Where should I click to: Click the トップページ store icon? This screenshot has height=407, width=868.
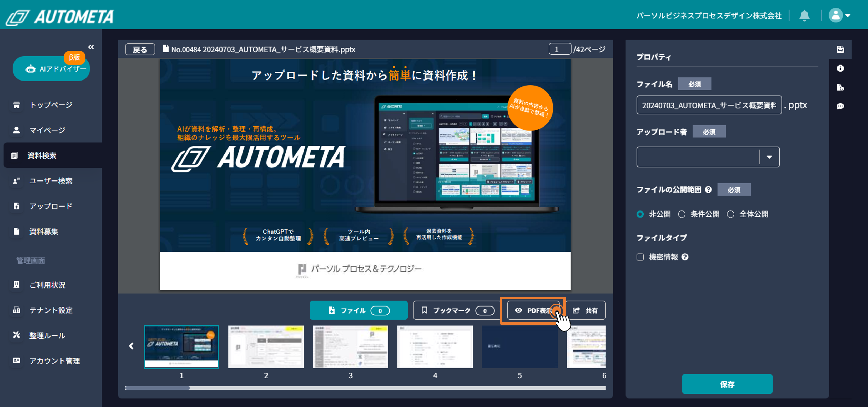pyautogui.click(x=17, y=105)
